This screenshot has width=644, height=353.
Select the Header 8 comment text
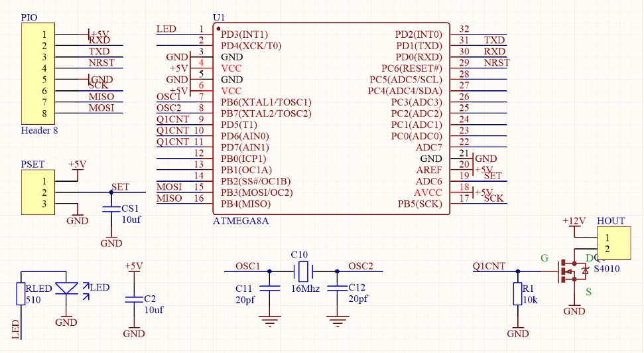click(39, 131)
